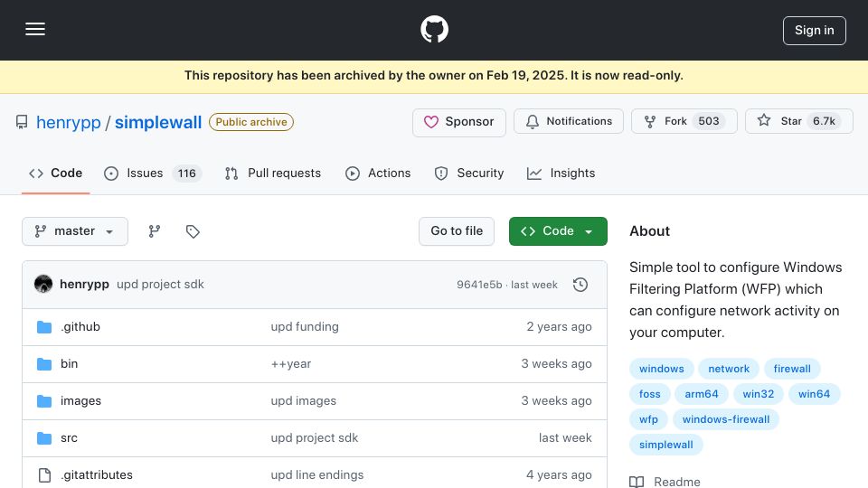
Task: Fork the repository
Action: point(684,121)
